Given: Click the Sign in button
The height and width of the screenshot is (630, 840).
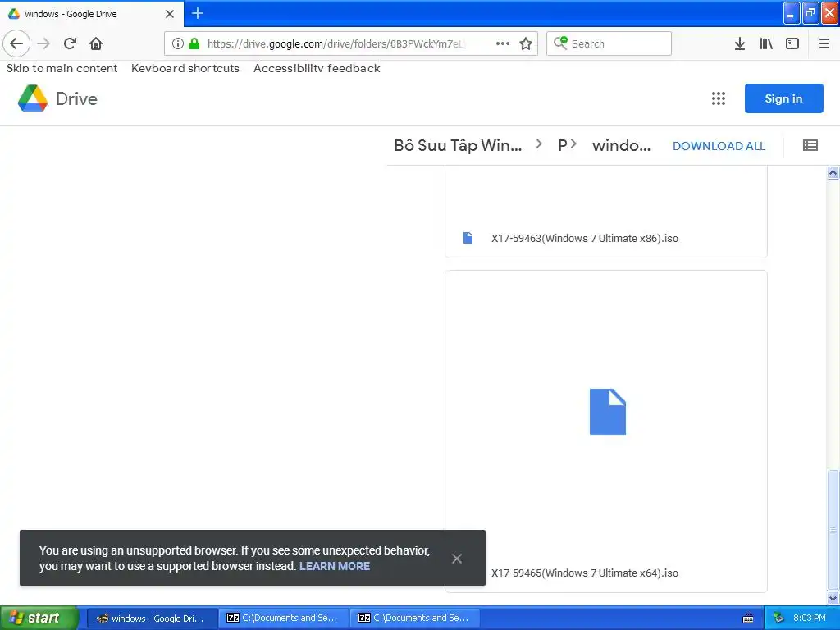Looking at the screenshot, I should pyautogui.click(x=783, y=98).
